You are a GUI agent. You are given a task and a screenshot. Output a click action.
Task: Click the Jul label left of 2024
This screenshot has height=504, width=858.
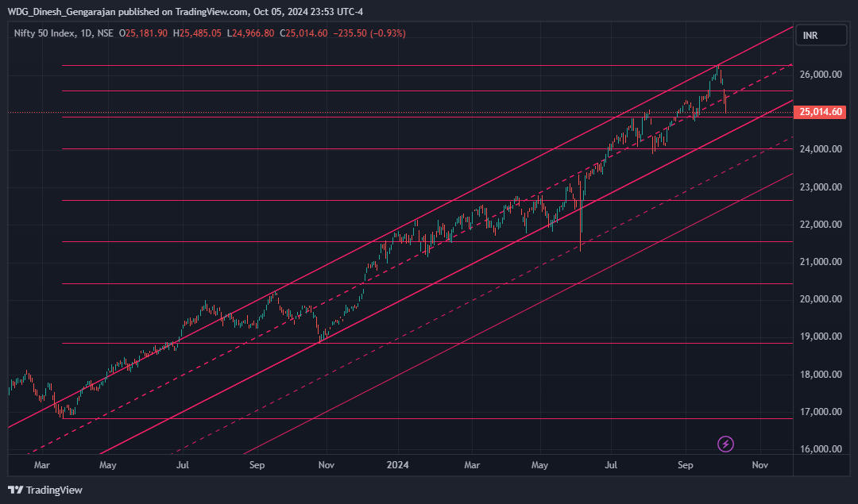click(182, 465)
